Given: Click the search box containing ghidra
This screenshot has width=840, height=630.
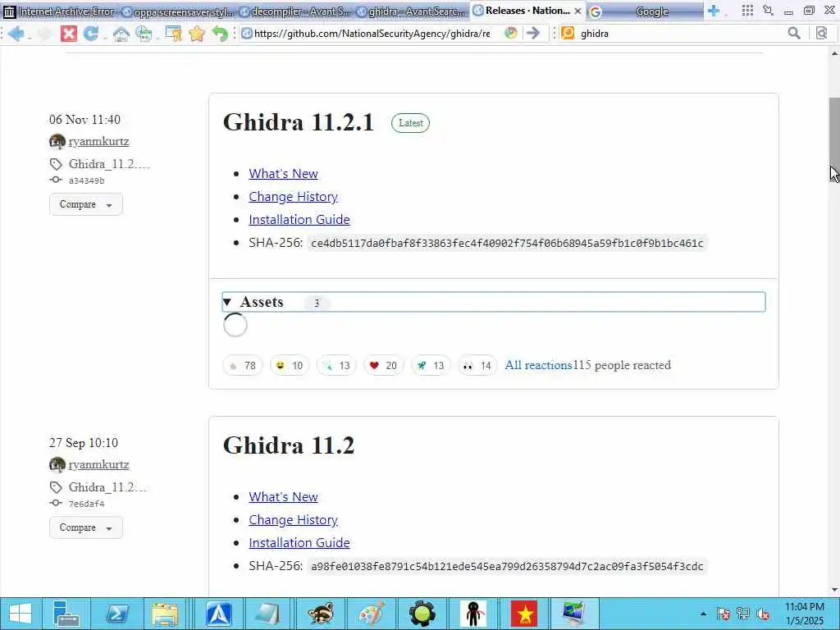Looking at the screenshot, I should click(682, 33).
